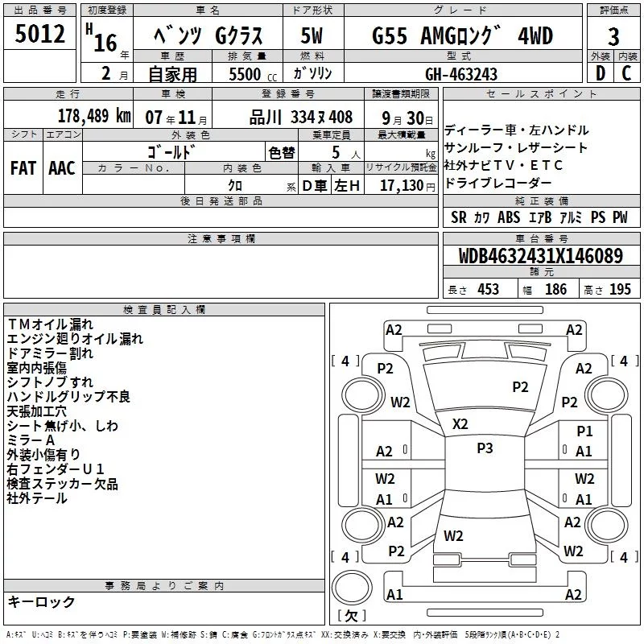Click the vehicle inspection date 07年11月

176,118
